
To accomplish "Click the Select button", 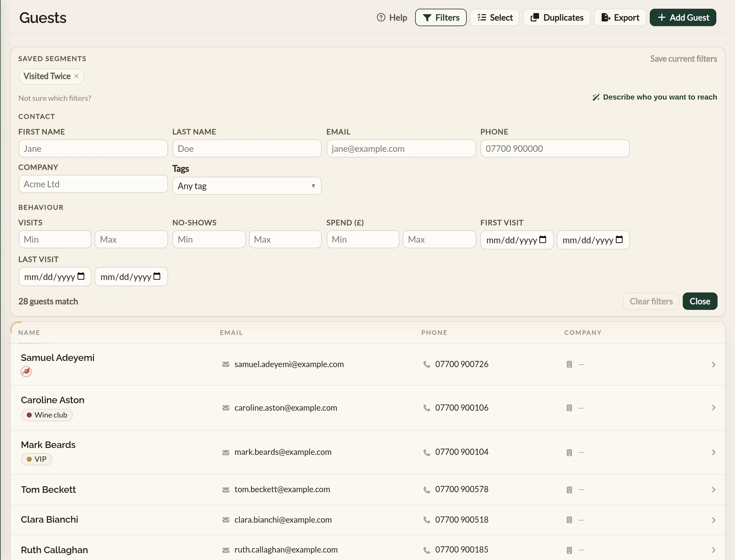I will (x=495, y=17).
